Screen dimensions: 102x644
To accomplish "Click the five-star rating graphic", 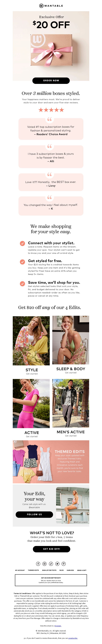I will coord(51,110).
